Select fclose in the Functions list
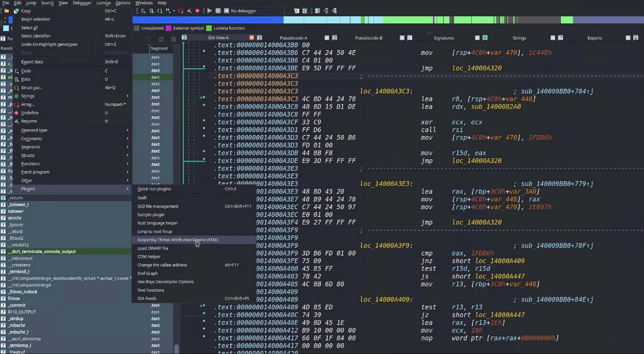Screen dimensions: 644x354 [15, 298]
